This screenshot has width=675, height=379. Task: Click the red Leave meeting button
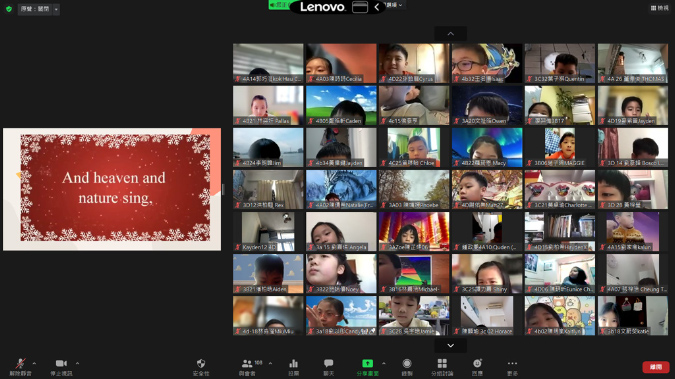tap(656, 367)
